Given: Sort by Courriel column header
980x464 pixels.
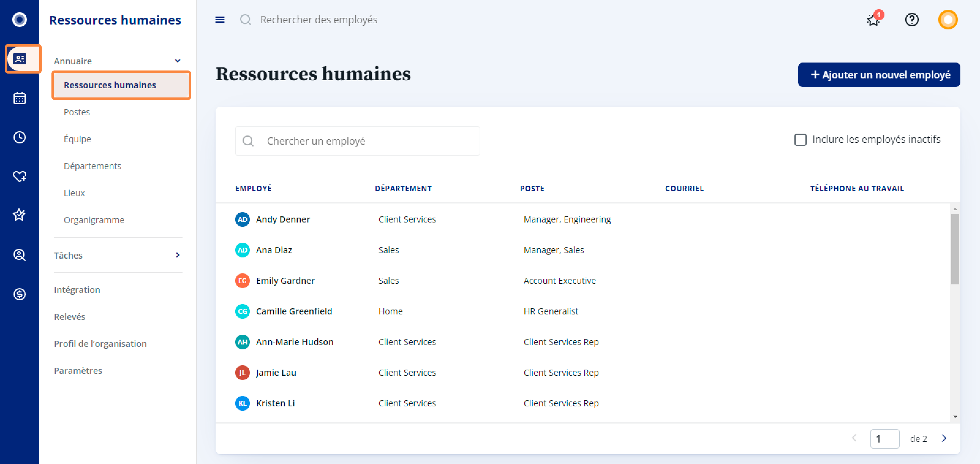Looking at the screenshot, I should (x=684, y=189).
